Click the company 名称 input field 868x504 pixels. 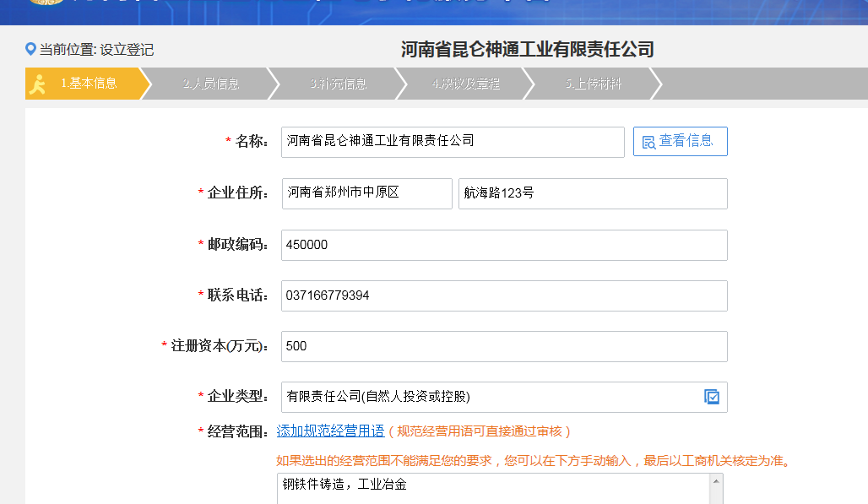(x=452, y=142)
